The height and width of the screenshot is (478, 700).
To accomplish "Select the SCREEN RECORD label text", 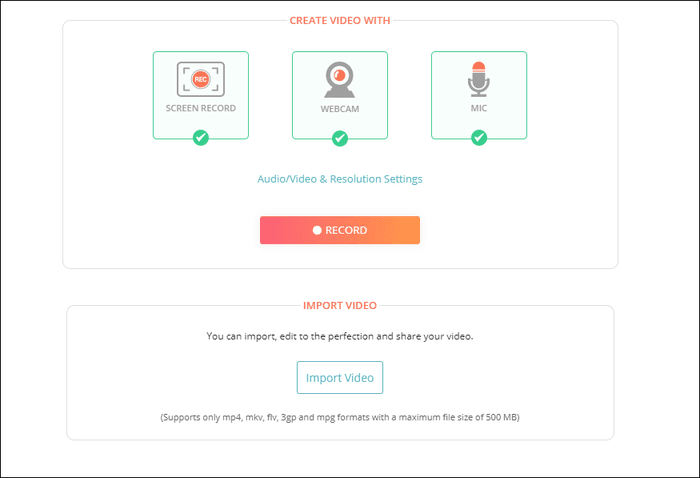I will tap(201, 108).
